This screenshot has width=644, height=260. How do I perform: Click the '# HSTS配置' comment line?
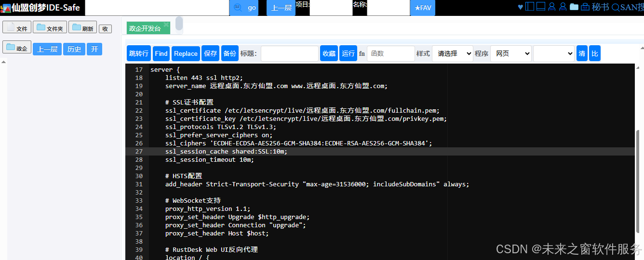pyautogui.click(x=184, y=176)
